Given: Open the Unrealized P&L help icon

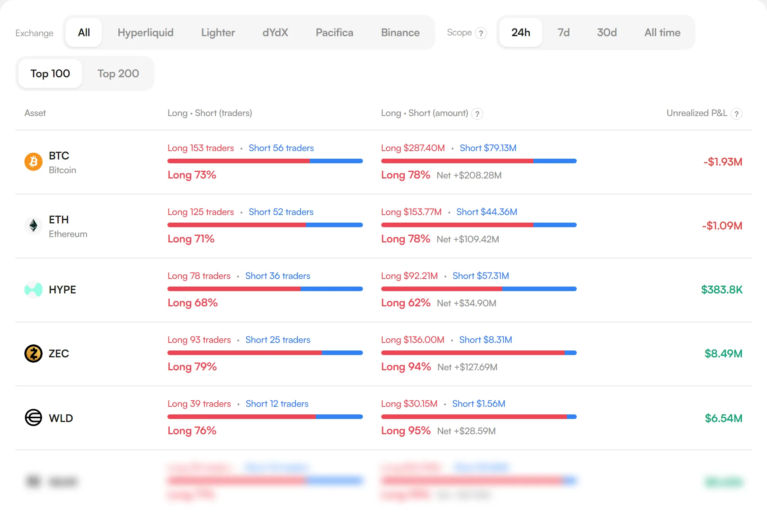Looking at the screenshot, I should 737,113.
